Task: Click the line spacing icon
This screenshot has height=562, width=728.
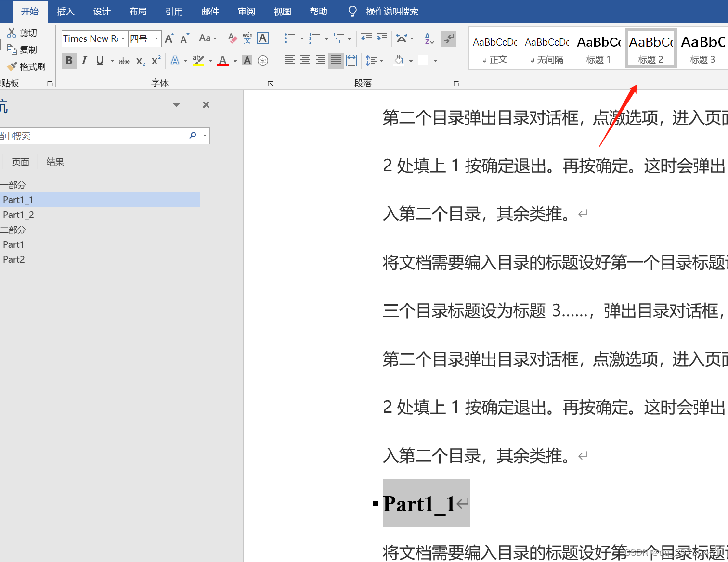Action: pyautogui.click(x=371, y=61)
